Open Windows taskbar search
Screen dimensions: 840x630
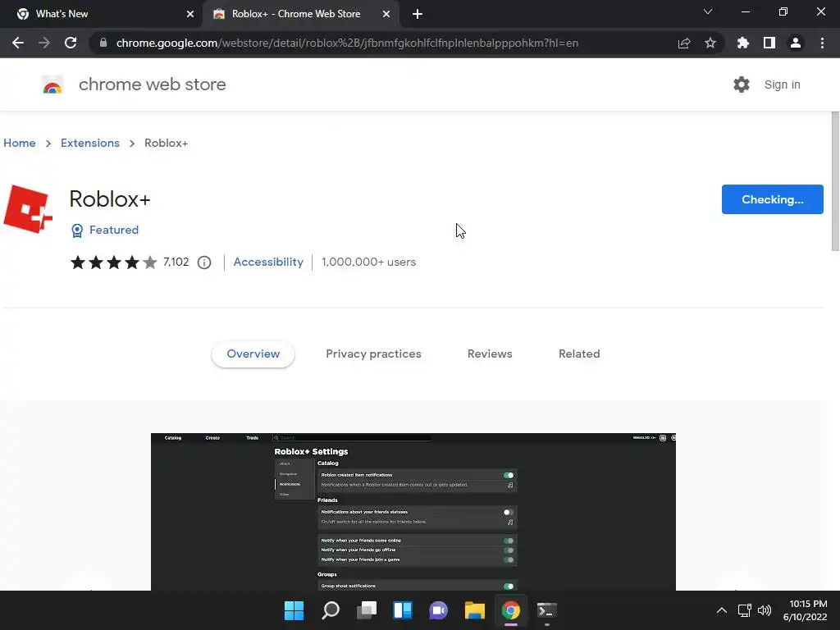click(x=330, y=610)
